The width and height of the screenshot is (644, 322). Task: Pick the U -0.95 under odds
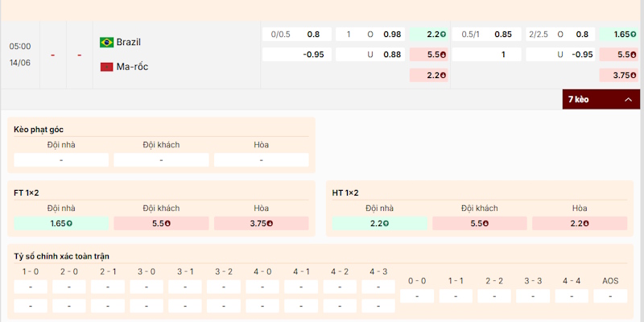pos(560,54)
